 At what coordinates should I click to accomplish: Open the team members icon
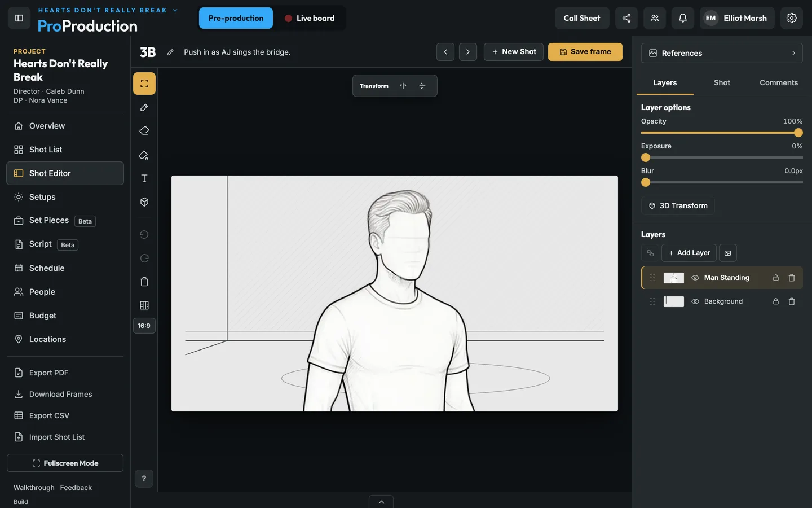(x=655, y=18)
